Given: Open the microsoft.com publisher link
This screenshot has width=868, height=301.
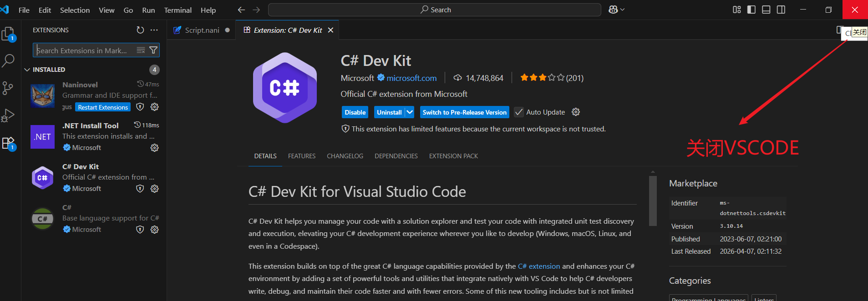Looking at the screenshot, I should [x=411, y=78].
